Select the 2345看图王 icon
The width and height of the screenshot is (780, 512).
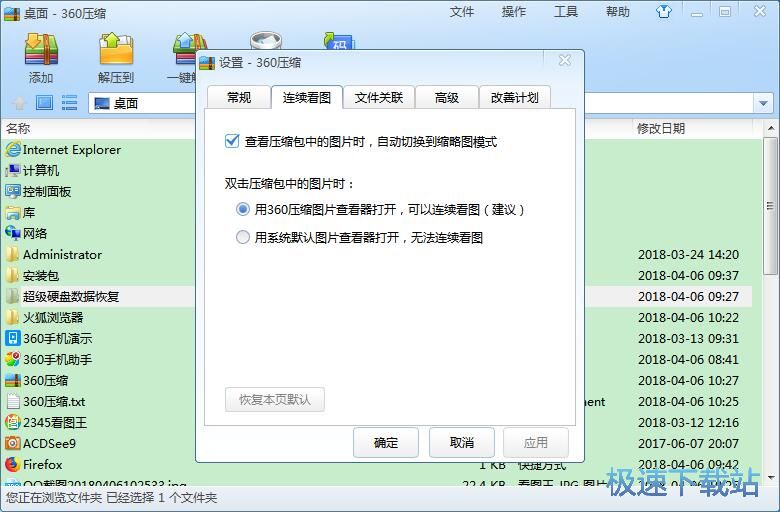13,422
